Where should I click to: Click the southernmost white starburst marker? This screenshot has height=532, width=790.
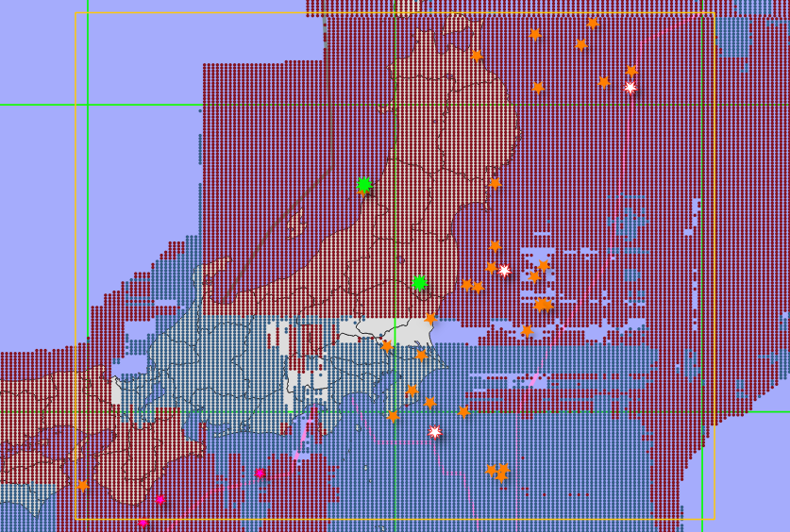coord(435,431)
